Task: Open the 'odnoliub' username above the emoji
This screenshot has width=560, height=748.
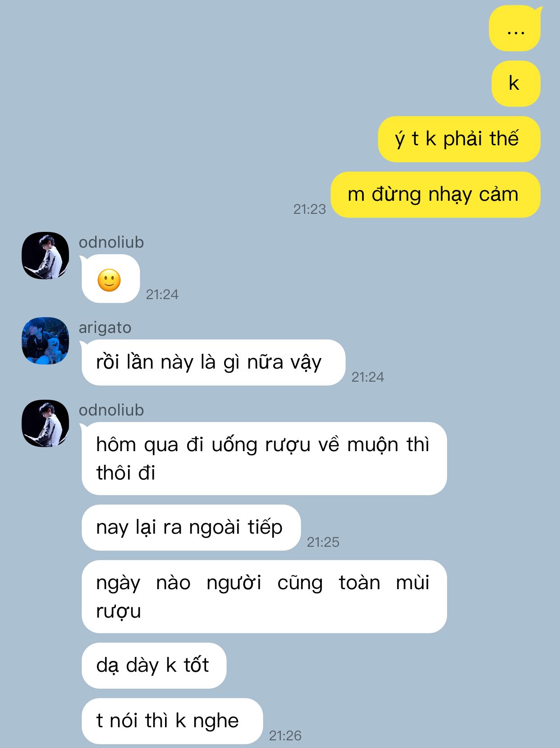Action: [x=111, y=242]
